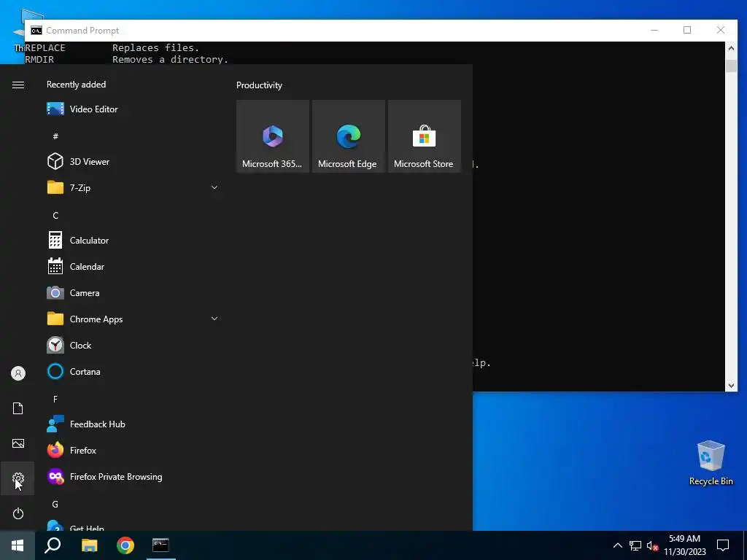The width and height of the screenshot is (747, 560).
Task: Jump to letter # in app list
Action: tap(55, 136)
